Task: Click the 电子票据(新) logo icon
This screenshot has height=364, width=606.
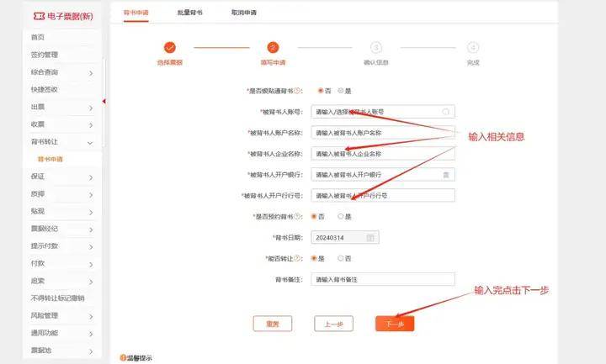Action: pos(38,16)
